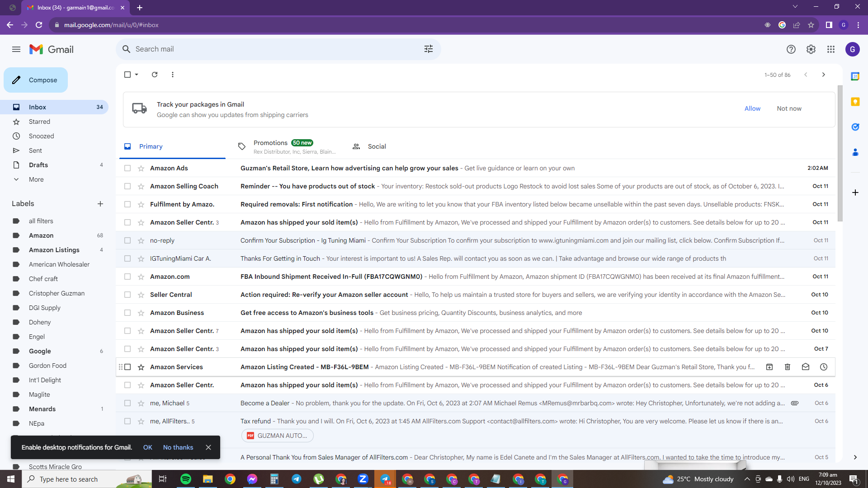The width and height of the screenshot is (868, 488).
Task: Open the GUZMAN AUTO PDF attachment chip
Action: tap(277, 436)
